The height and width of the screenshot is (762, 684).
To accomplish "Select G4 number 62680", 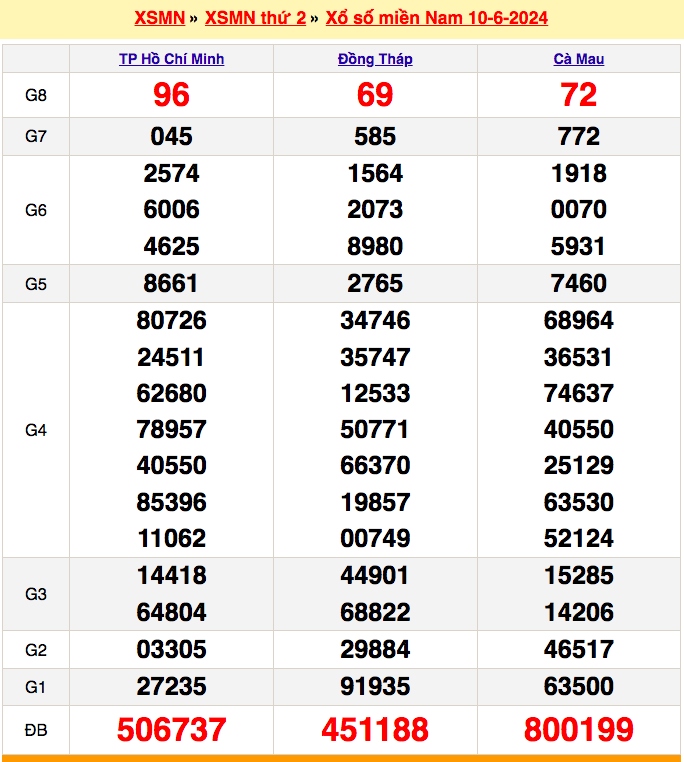I will tap(171, 393).
